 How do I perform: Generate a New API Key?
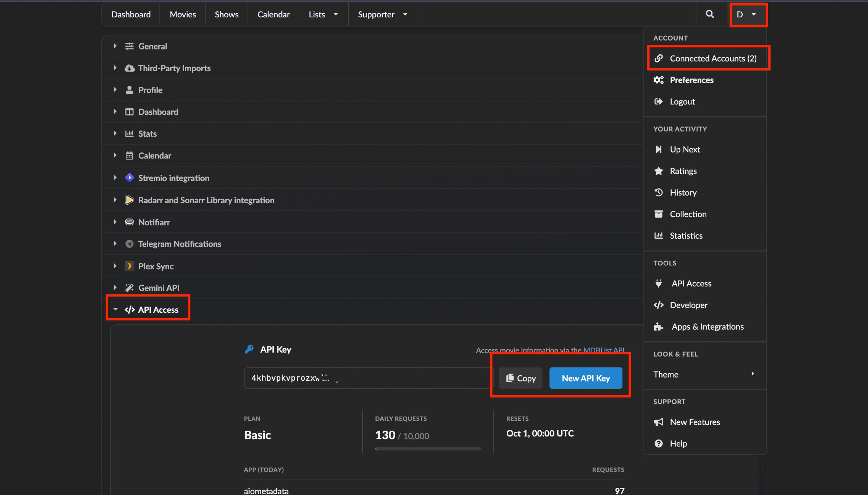tap(586, 378)
